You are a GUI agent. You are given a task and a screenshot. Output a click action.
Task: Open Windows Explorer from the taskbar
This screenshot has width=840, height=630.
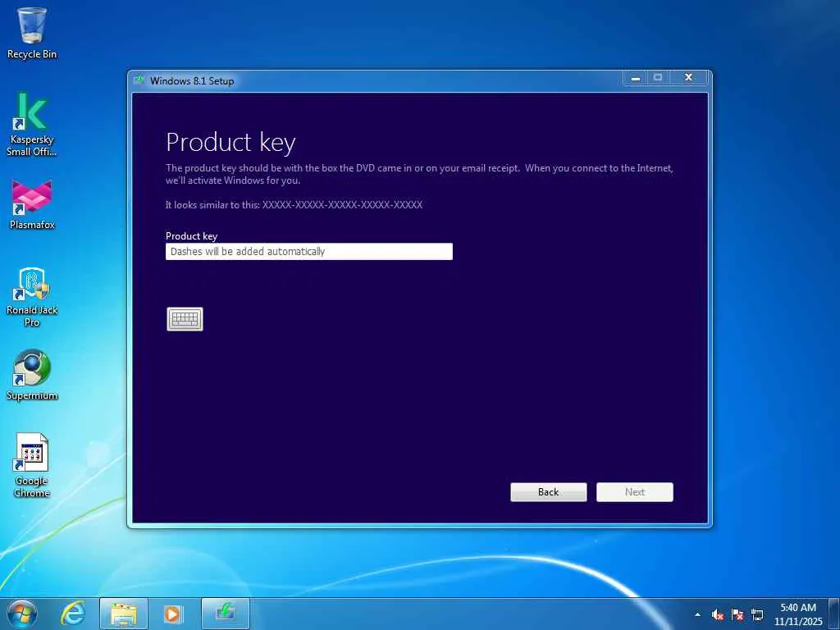[x=124, y=614]
